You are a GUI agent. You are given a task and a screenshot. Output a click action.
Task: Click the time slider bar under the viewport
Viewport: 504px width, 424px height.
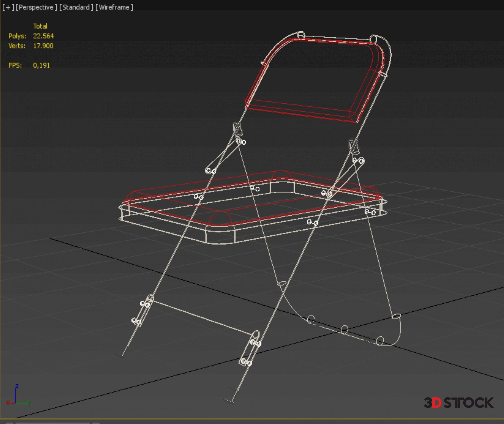(52, 423)
